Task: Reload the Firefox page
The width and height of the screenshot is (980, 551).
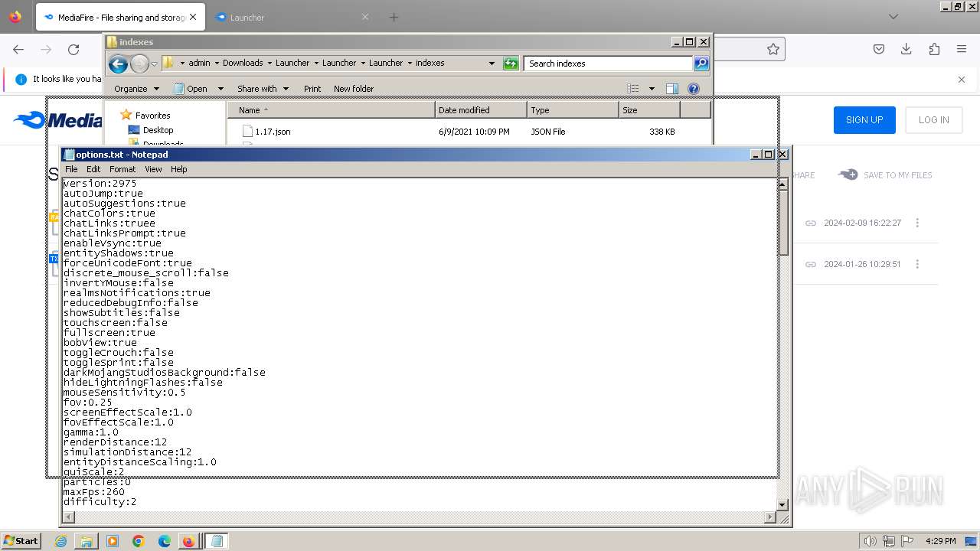Action: click(73, 49)
